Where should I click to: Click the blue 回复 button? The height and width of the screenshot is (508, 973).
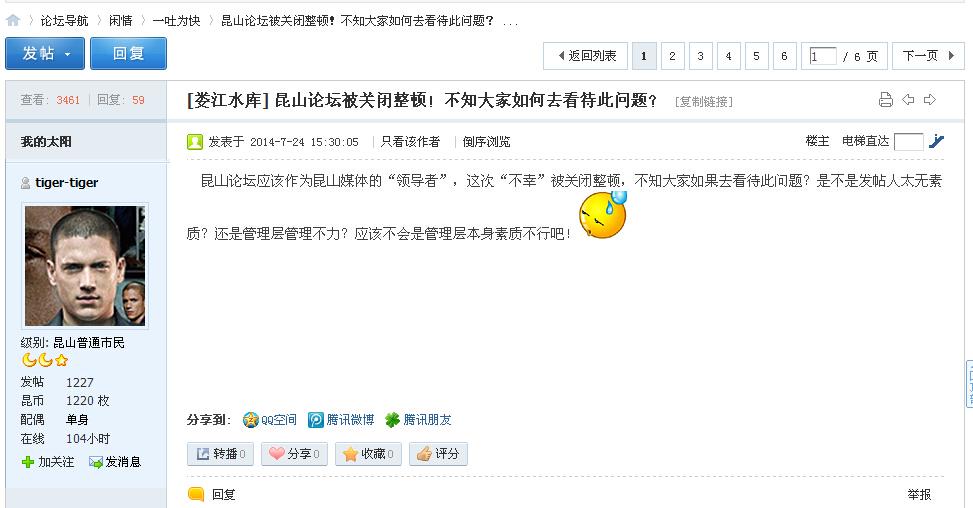tap(128, 53)
